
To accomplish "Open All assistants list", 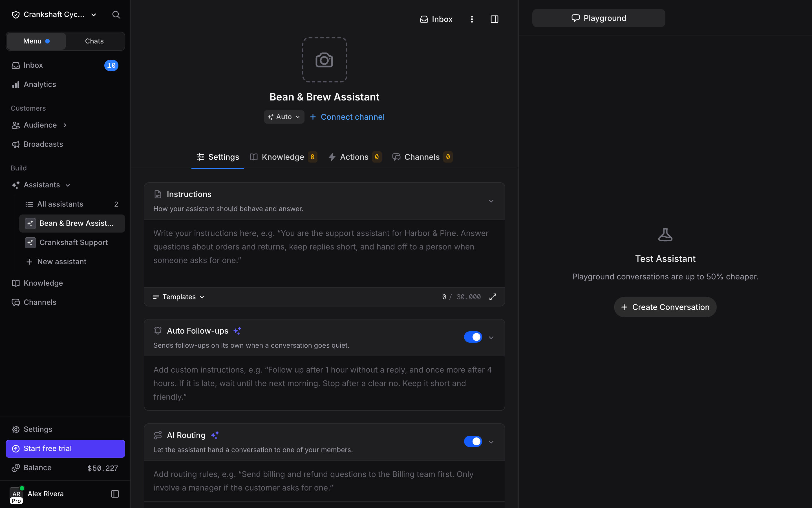I will (x=72, y=204).
